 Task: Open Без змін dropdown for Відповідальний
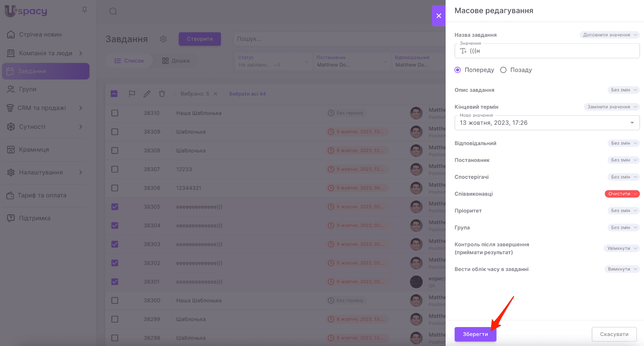pos(623,143)
